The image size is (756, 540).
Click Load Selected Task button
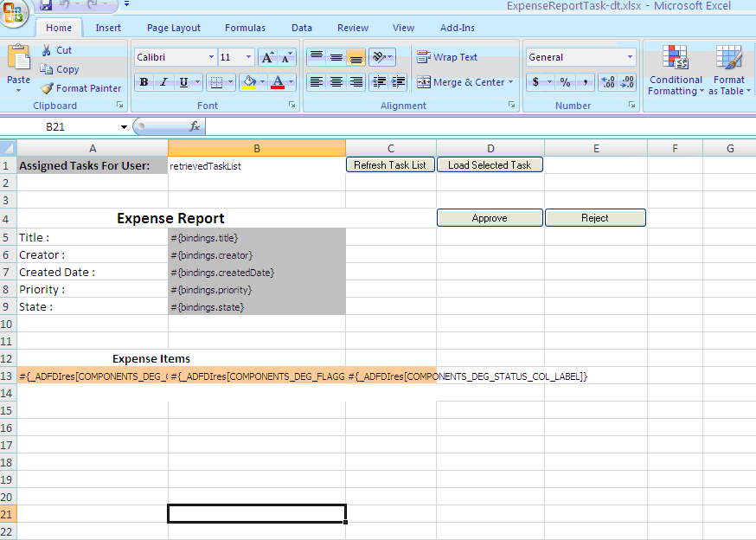[490, 165]
